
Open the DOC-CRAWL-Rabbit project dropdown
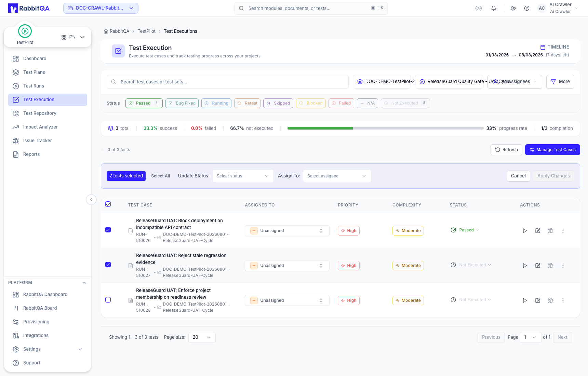(101, 8)
